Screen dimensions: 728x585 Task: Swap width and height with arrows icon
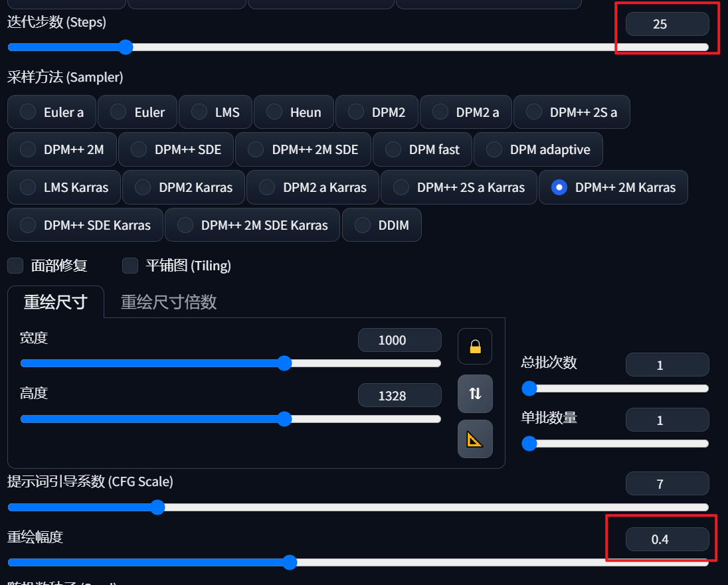[x=475, y=394]
